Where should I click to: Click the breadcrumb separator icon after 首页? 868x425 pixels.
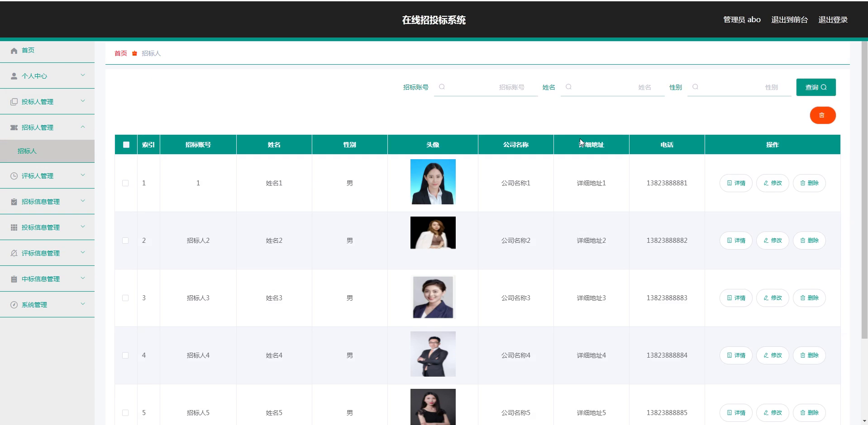coord(134,53)
